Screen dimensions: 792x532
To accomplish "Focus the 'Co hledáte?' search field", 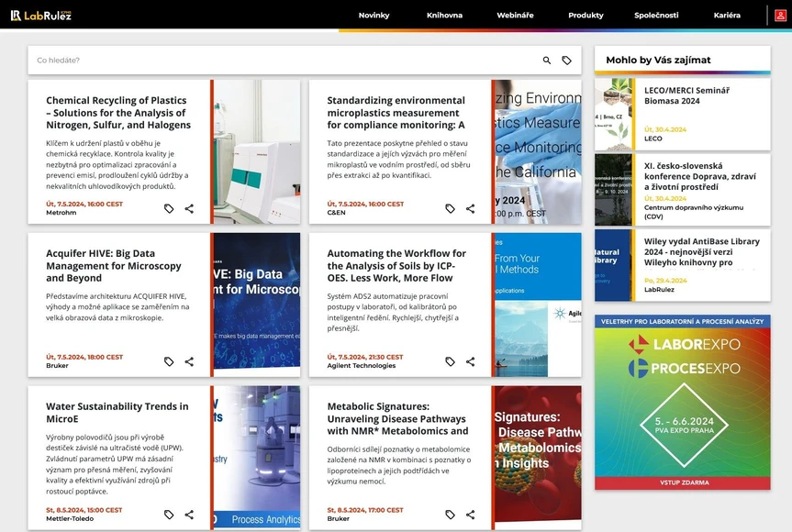I will (x=283, y=61).
